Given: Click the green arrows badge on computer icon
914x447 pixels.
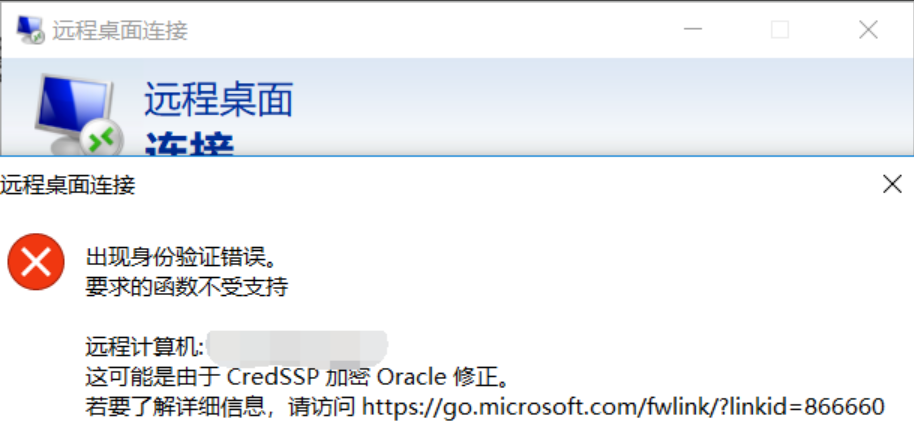Looking at the screenshot, I should tap(101, 138).
